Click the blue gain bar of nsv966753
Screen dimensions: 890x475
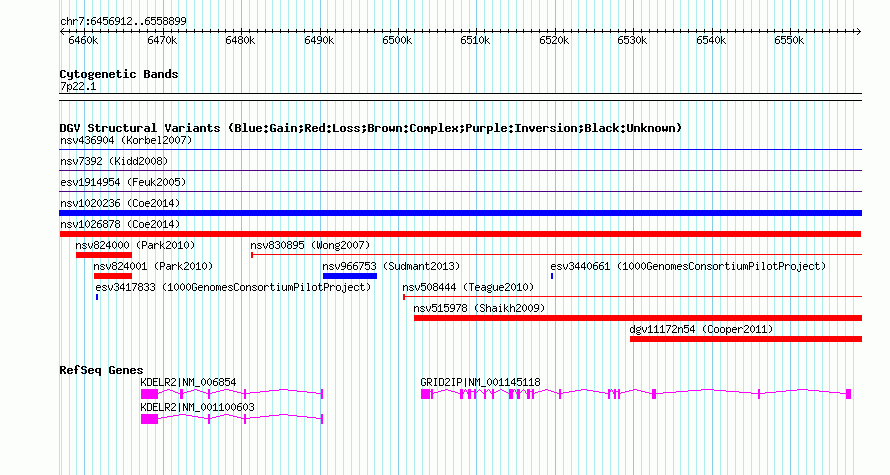click(350, 276)
